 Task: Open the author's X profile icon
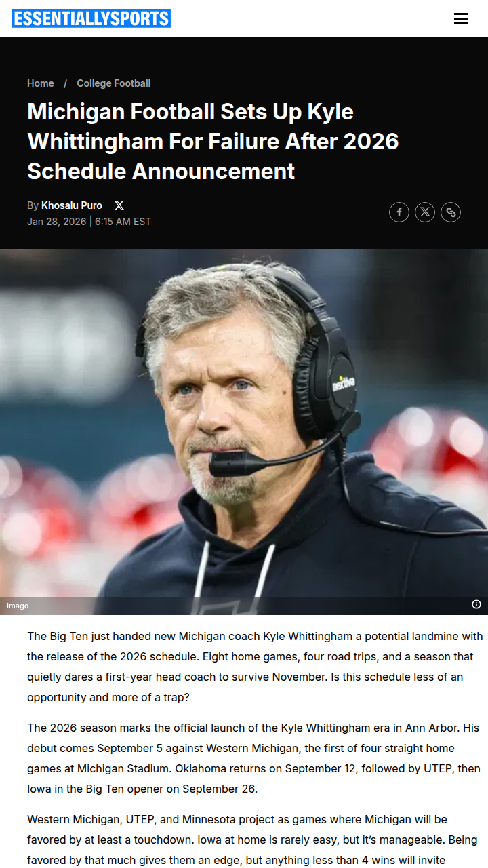(x=119, y=205)
